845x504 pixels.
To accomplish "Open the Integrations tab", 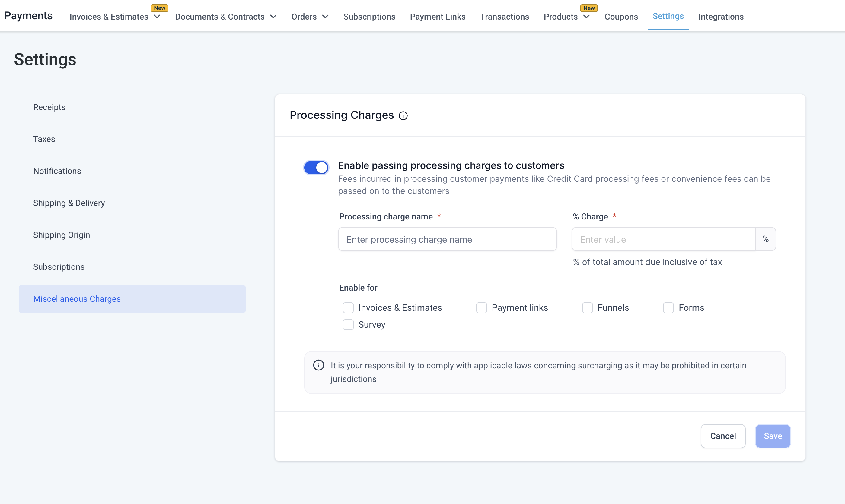I will 721,17.
